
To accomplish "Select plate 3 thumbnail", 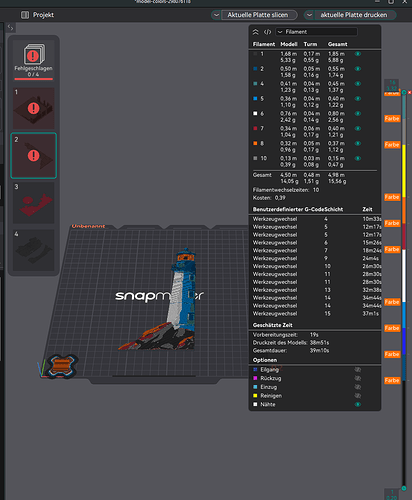I will [33, 202].
